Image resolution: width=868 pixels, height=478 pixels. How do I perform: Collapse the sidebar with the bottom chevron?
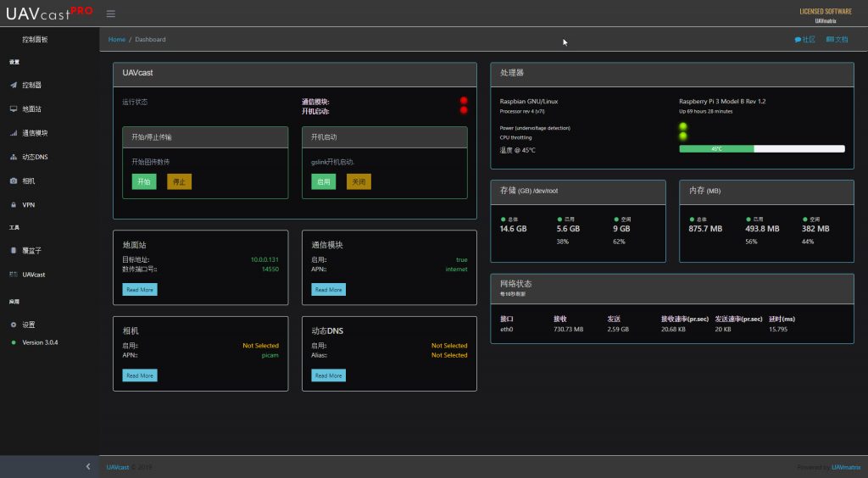88,466
